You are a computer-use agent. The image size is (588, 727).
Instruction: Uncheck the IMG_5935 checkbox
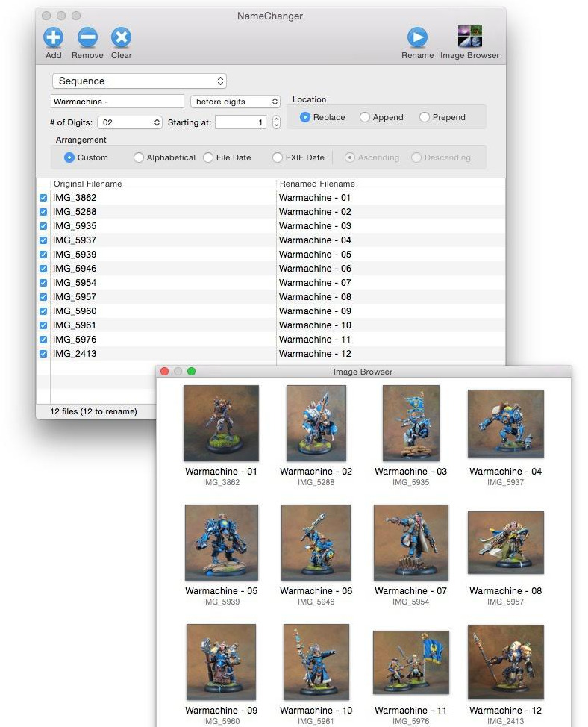[43, 226]
